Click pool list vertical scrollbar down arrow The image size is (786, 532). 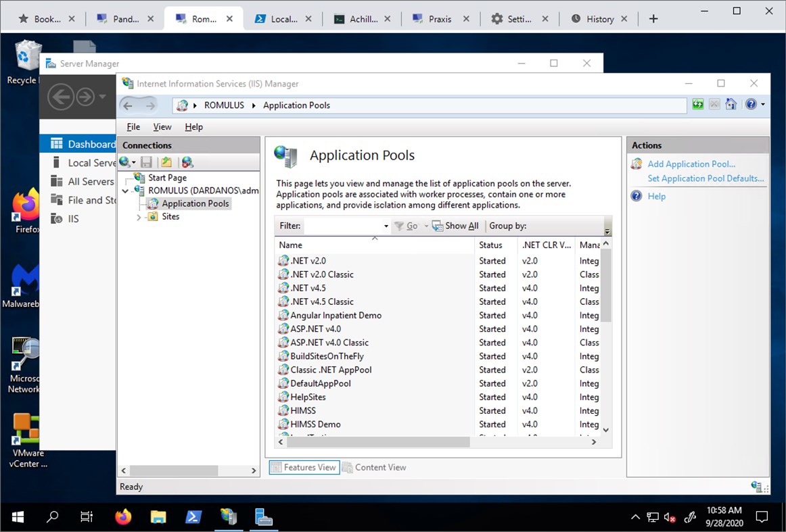pyautogui.click(x=606, y=430)
